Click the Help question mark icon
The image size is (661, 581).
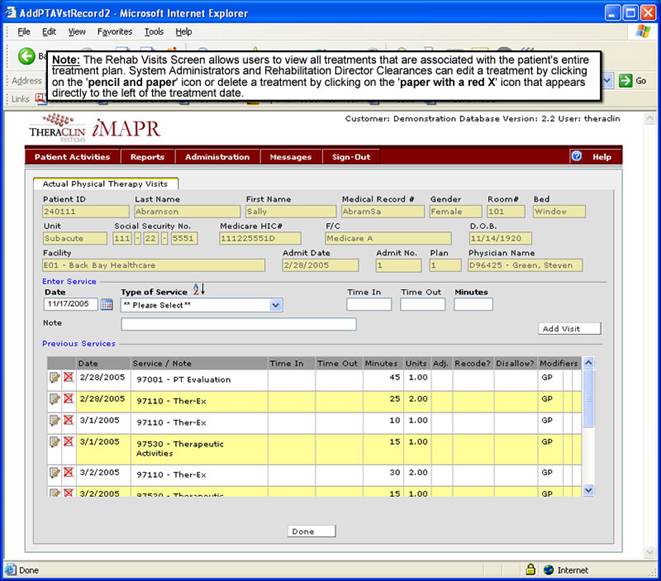tap(576, 157)
